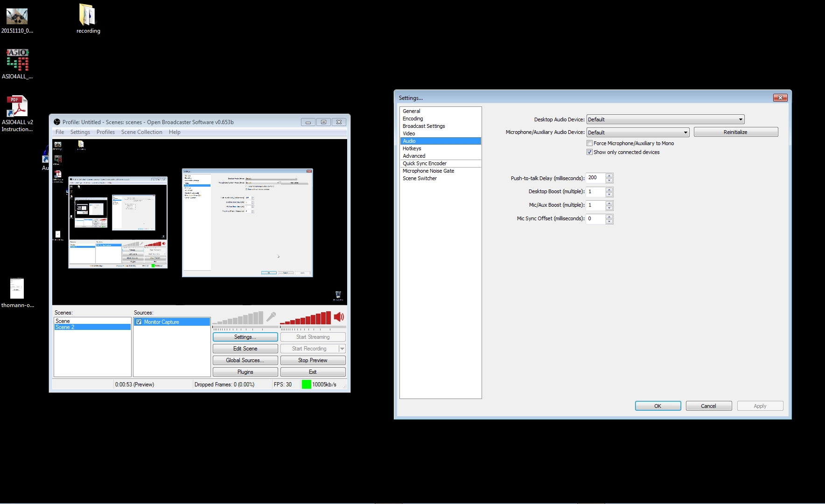Click the green bitrate status indicator
Image resolution: width=825 pixels, height=504 pixels.
pyautogui.click(x=306, y=385)
